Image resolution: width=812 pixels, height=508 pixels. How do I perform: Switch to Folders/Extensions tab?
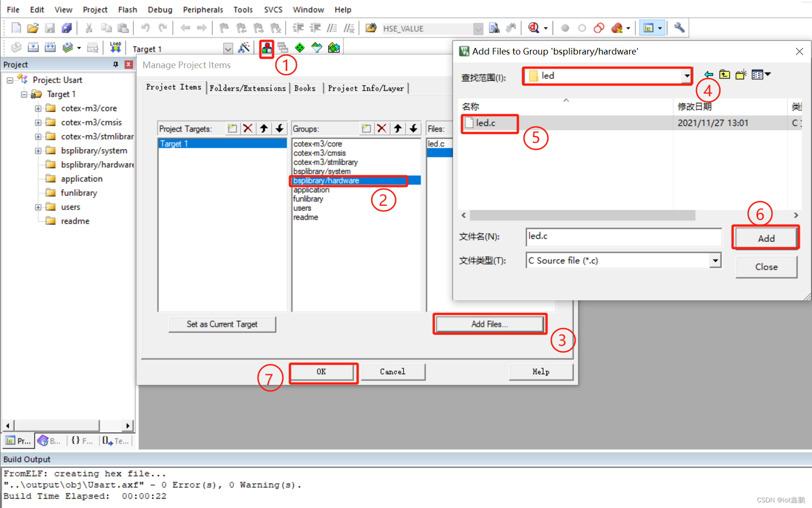[248, 88]
